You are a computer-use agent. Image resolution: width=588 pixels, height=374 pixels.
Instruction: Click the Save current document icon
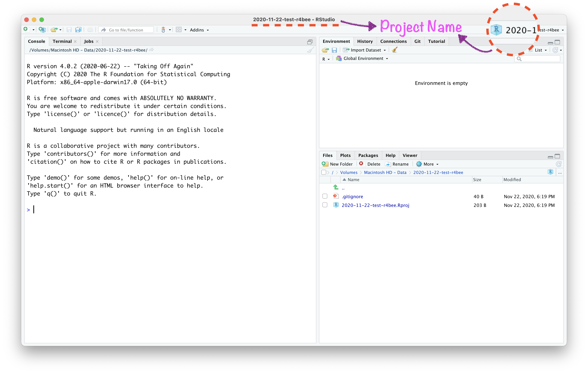click(x=69, y=30)
